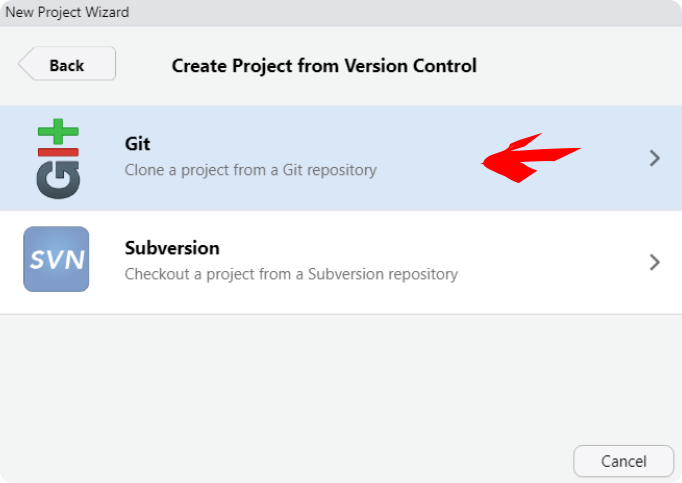Go back with the Back button

tap(67, 64)
